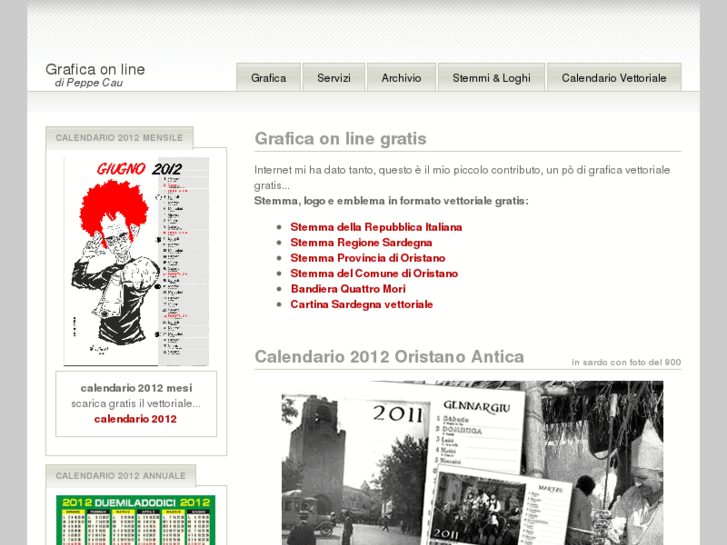The height and width of the screenshot is (545, 727).
Task: Open the Giugno 2012 calendar thumbnail
Action: pos(136,262)
